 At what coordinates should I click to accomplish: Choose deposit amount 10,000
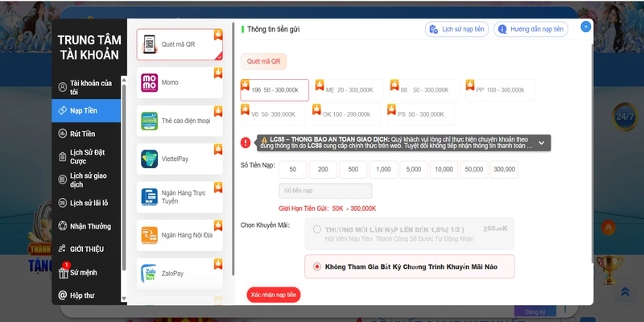coord(444,169)
